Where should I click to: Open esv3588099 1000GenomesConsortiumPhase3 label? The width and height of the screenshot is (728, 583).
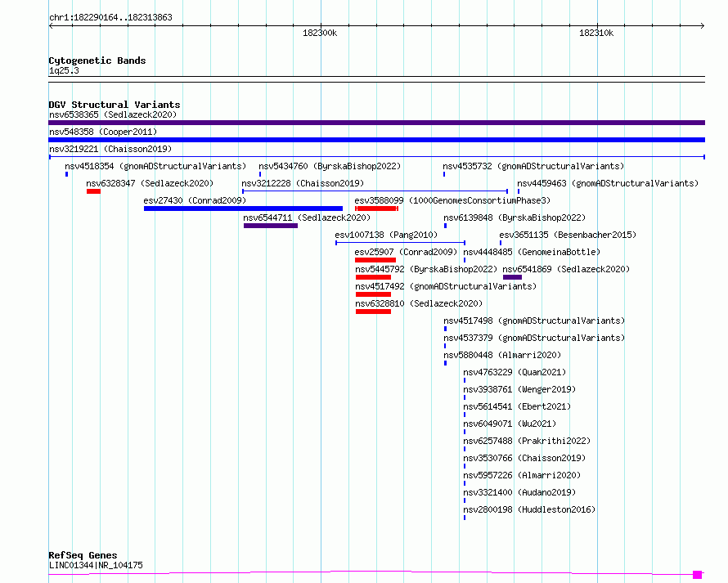tap(452, 200)
